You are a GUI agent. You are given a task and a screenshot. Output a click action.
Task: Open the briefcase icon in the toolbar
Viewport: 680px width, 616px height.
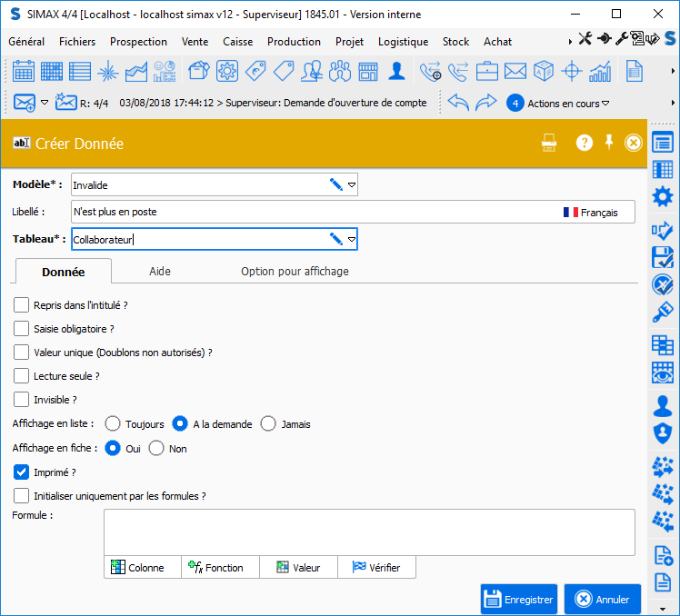tap(487, 71)
